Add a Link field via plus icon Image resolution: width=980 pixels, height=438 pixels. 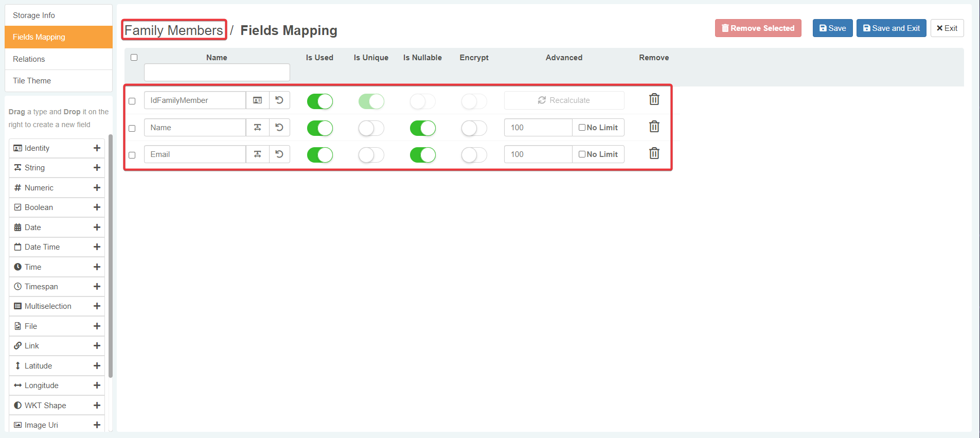click(97, 346)
